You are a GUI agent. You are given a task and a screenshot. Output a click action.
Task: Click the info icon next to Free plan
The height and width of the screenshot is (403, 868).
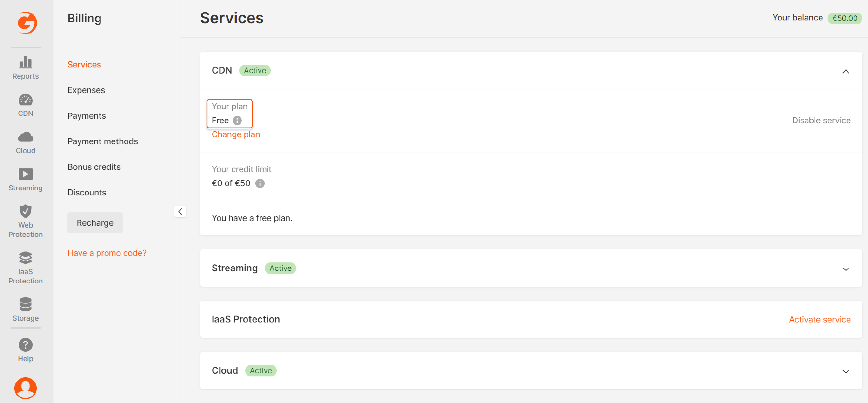(237, 121)
